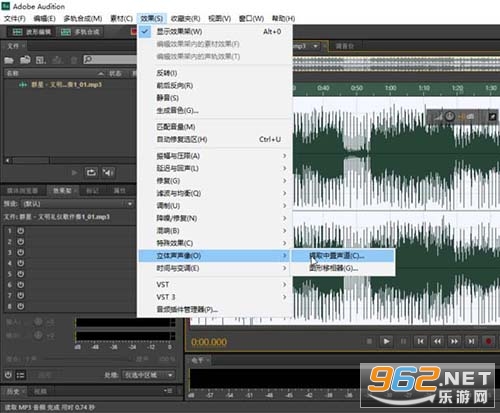Open the 文件 File menu
The image size is (500, 413).
15,18
